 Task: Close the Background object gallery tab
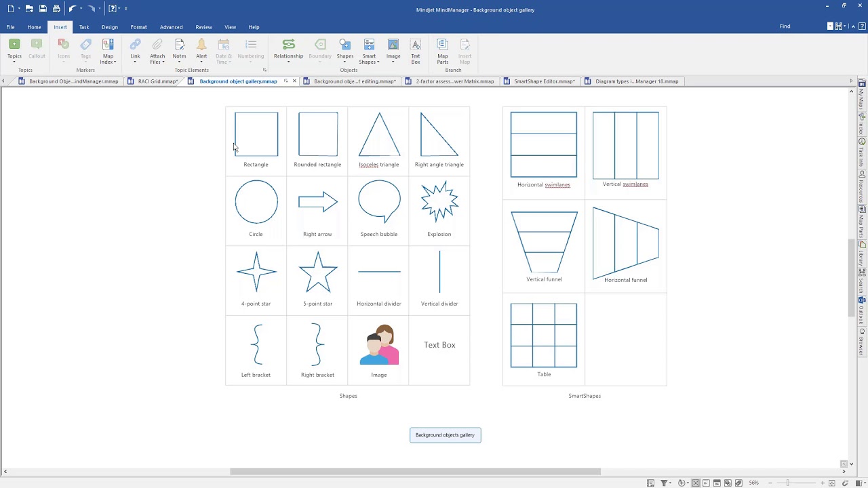point(294,81)
